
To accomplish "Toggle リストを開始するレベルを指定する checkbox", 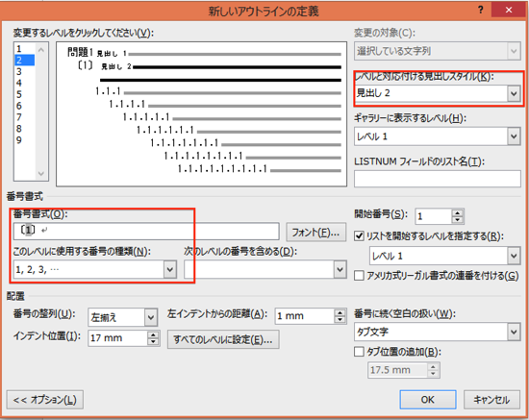I will click(x=359, y=236).
